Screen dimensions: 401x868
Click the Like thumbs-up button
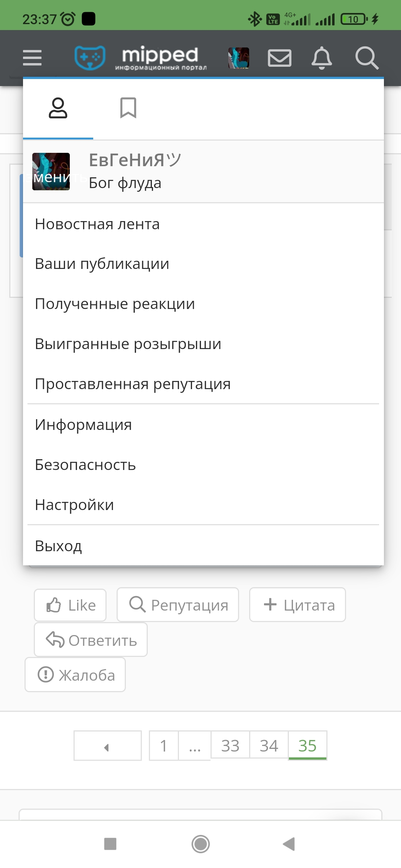point(70,605)
